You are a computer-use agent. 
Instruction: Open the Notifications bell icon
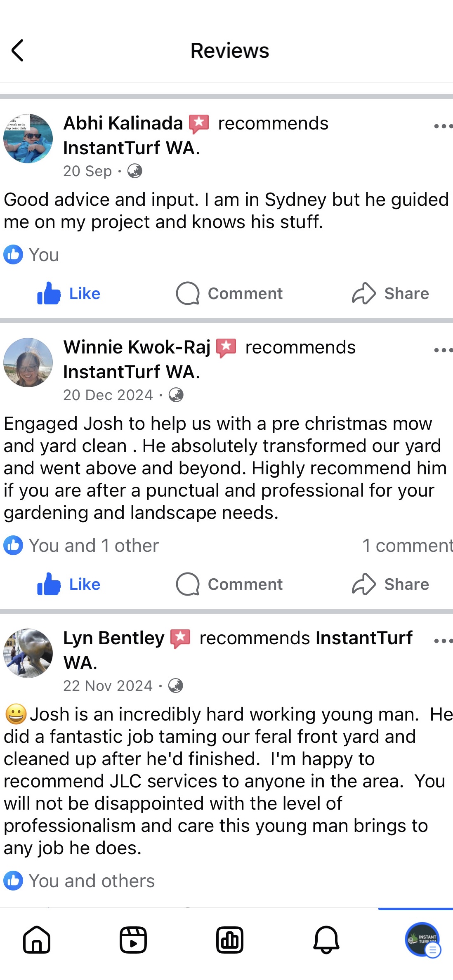326,940
